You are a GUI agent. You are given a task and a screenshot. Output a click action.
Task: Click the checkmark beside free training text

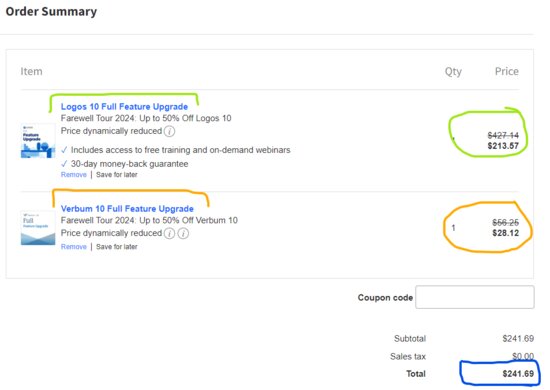tap(64, 150)
